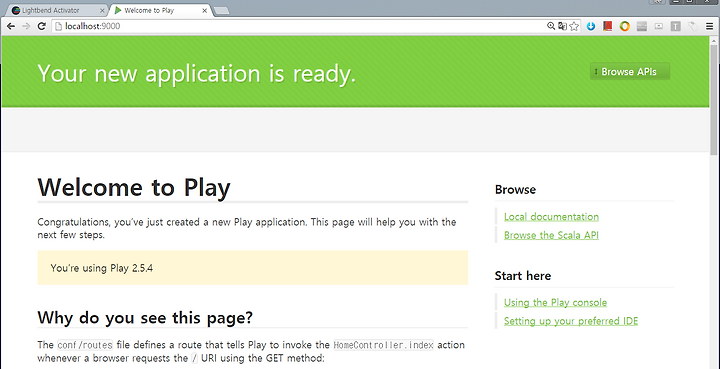The width and height of the screenshot is (720, 369).
Task: Click the faded mouse extension icon
Action: [692, 27]
